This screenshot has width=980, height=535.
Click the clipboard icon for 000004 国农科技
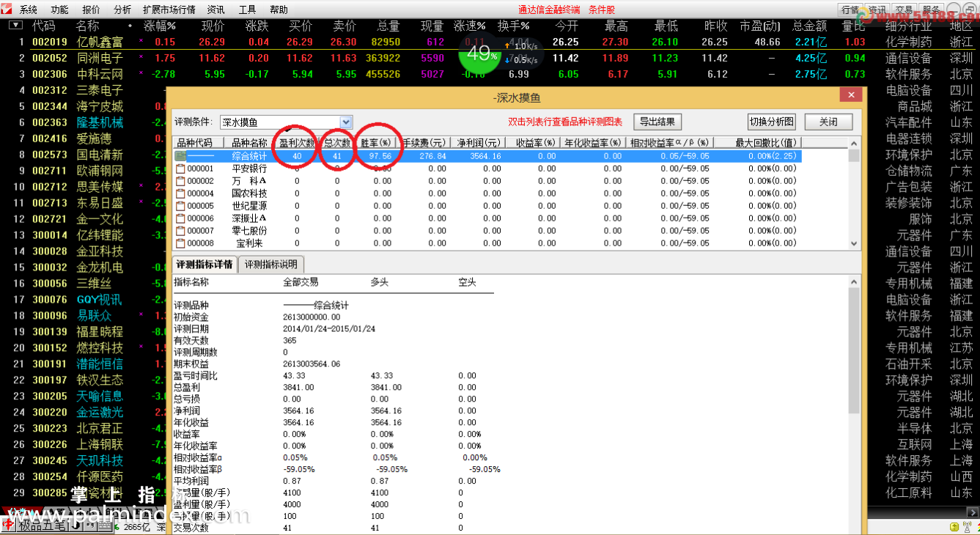point(180,193)
